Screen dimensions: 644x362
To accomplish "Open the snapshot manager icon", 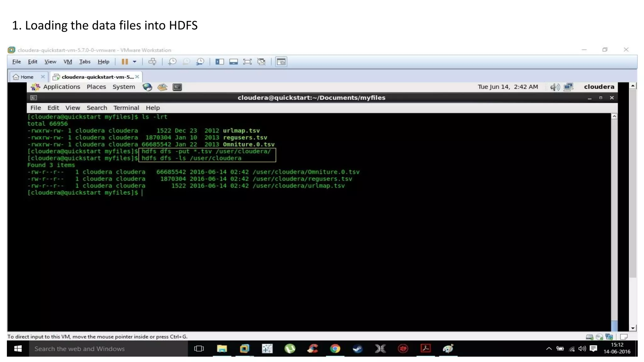I will pos(200,62).
